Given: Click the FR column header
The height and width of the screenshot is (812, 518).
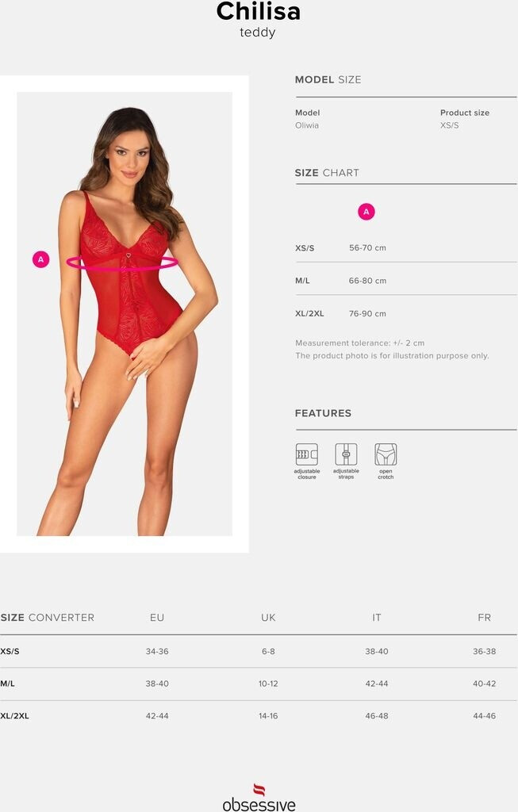Looking at the screenshot, I should 485,618.
